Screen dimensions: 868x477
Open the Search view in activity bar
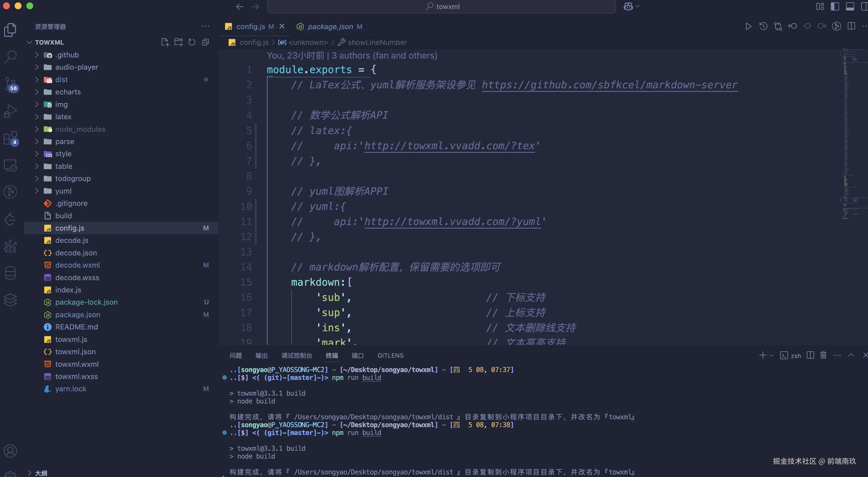point(10,57)
